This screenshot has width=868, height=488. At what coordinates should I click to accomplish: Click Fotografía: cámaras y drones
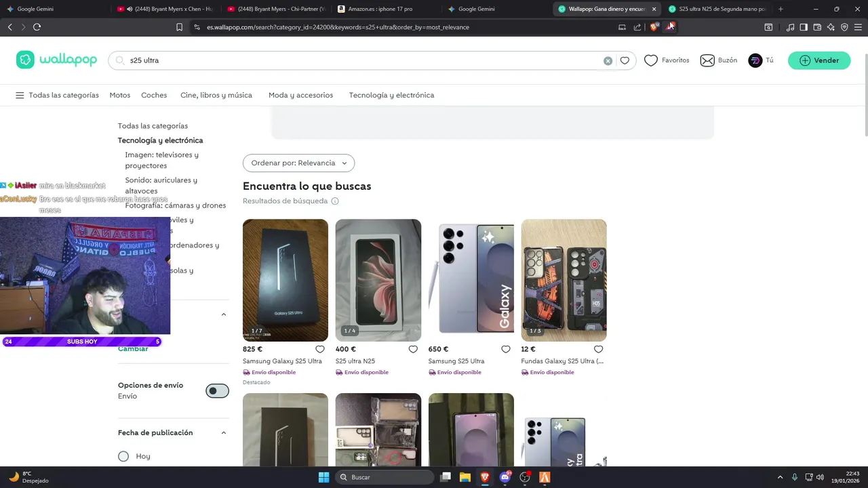pos(175,205)
